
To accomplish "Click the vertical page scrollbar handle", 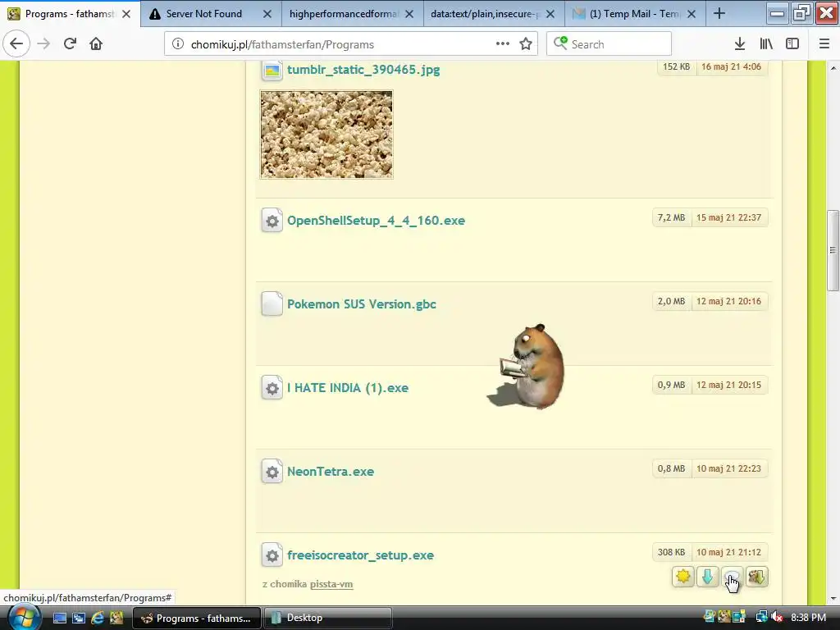I will point(833,250).
